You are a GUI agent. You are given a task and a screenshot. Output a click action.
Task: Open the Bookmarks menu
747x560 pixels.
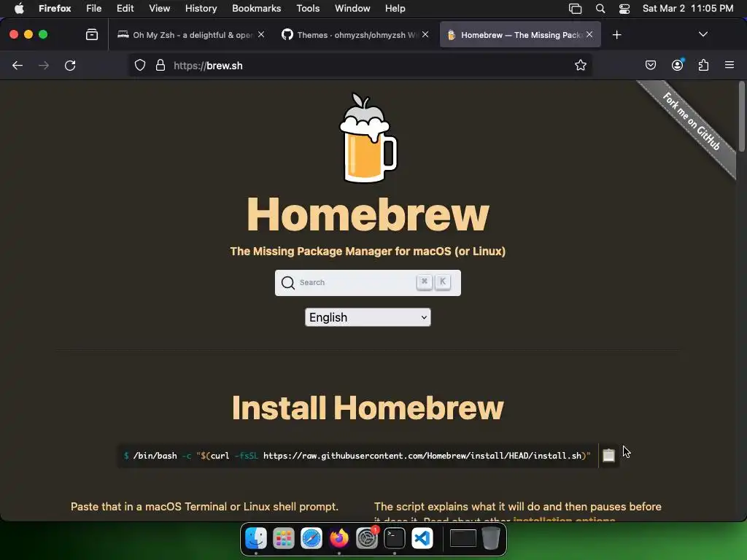pyautogui.click(x=256, y=8)
